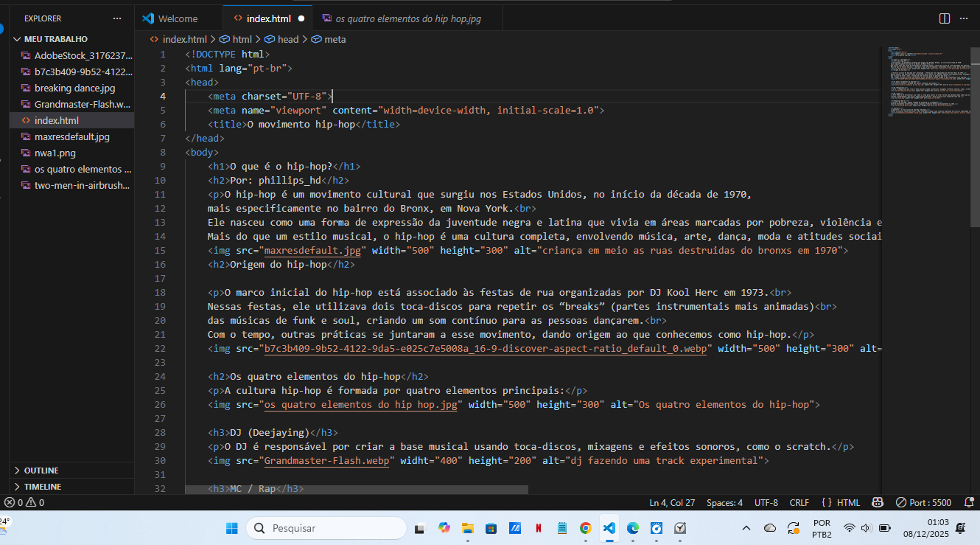Image resolution: width=980 pixels, height=545 pixels.
Task: Toggle the unsaved dot on index.html tab
Action: coord(301,19)
